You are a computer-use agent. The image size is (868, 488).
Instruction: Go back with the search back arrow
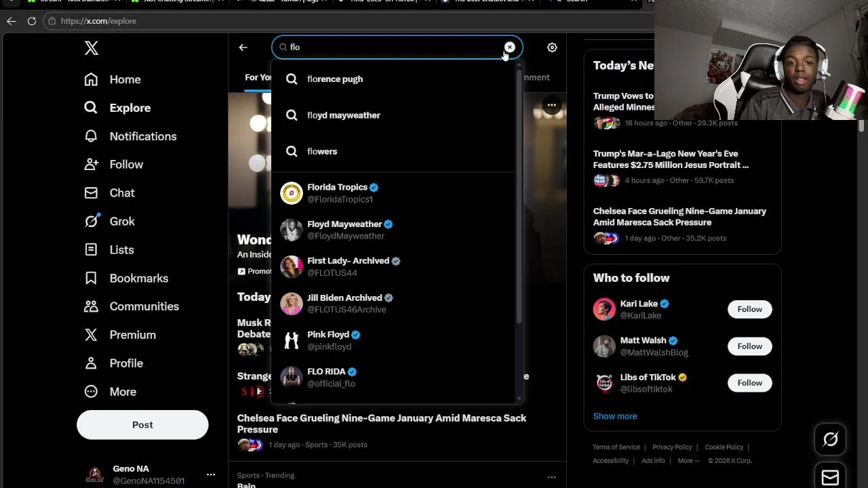coord(243,47)
